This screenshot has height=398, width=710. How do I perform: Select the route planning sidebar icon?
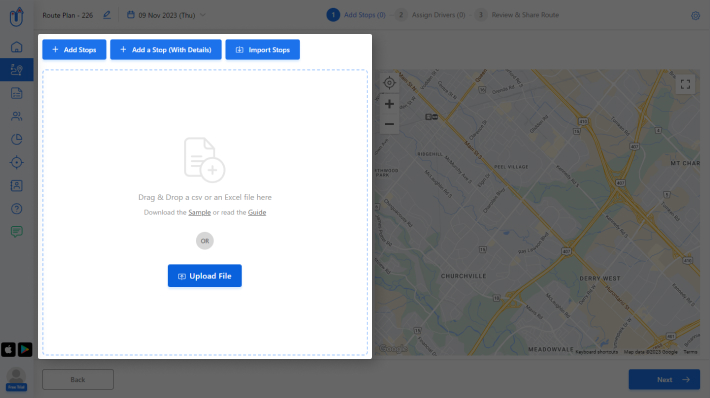pyautogui.click(x=16, y=70)
